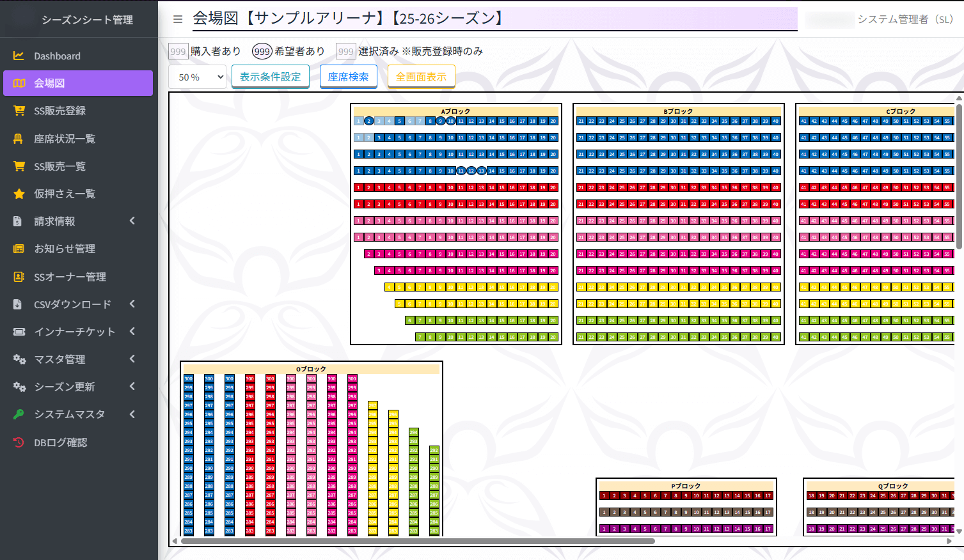
Task: Click the venue title input field
Action: click(493, 19)
